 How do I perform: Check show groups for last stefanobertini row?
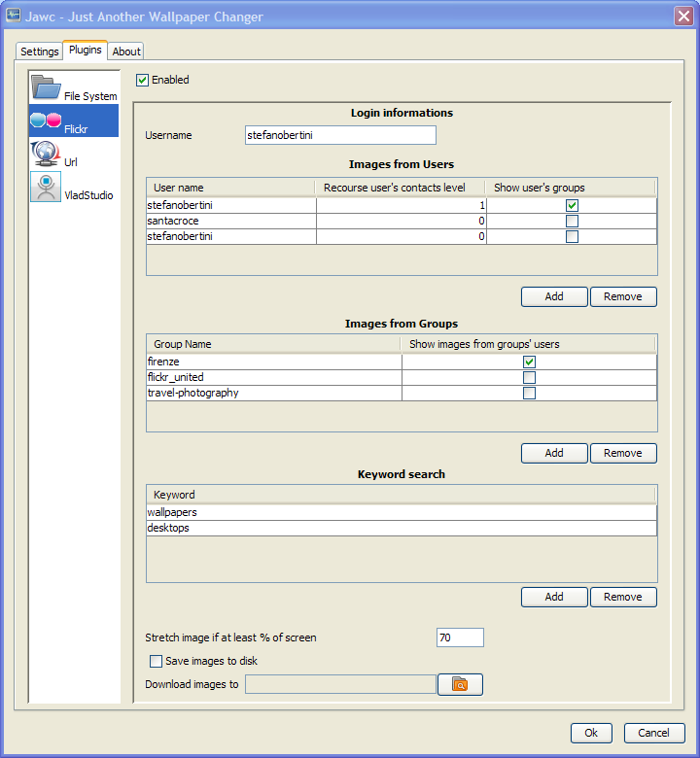pos(572,236)
